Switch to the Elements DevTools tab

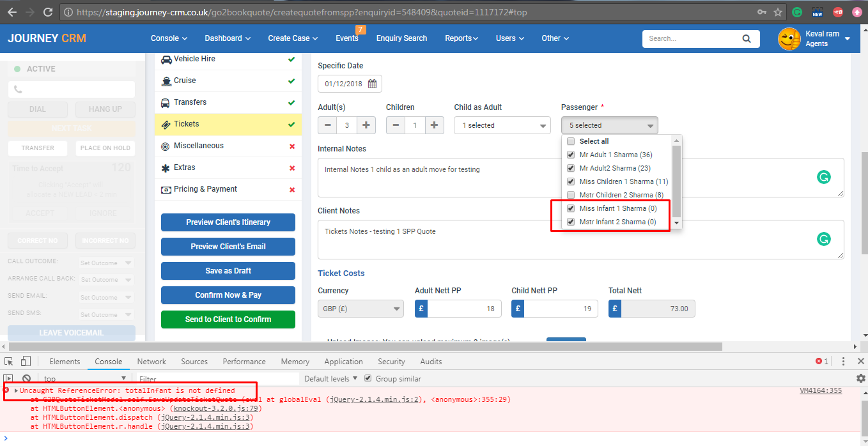coord(65,362)
